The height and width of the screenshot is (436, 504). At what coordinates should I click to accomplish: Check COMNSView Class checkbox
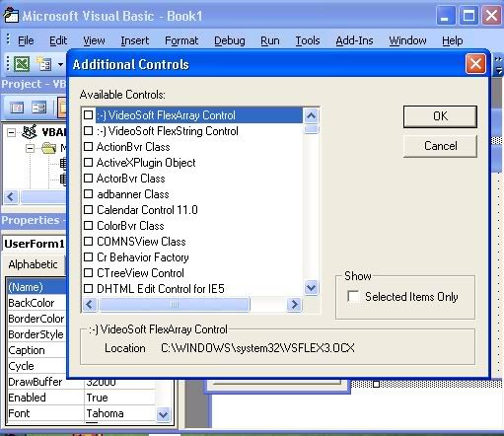[x=88, y=241]
